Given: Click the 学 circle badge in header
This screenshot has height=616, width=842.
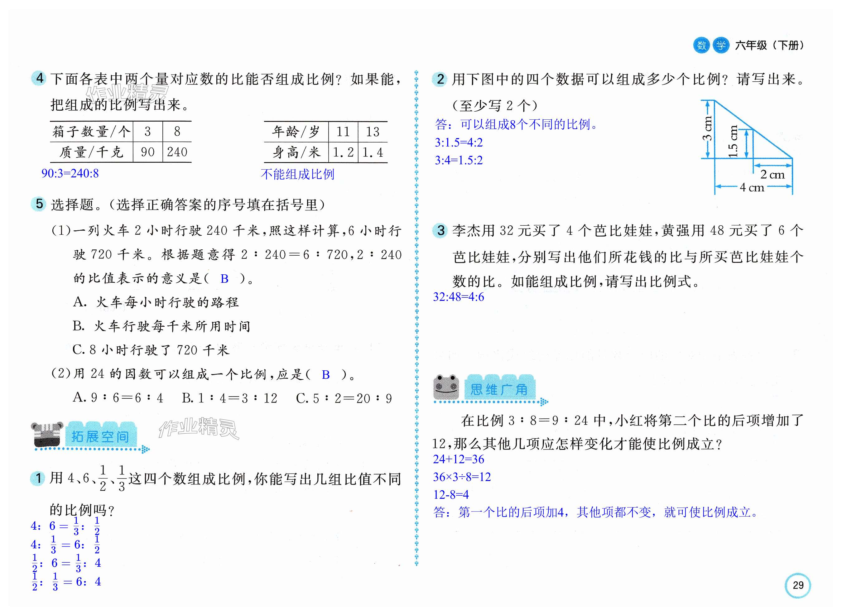Looking at the screenshot, I should tap(721, 46).
